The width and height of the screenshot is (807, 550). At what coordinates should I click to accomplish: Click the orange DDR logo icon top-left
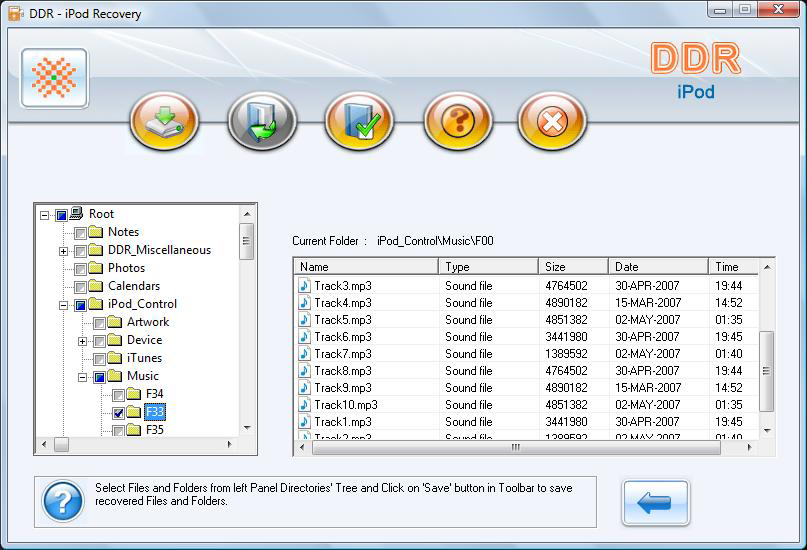(x=55, y=78)
